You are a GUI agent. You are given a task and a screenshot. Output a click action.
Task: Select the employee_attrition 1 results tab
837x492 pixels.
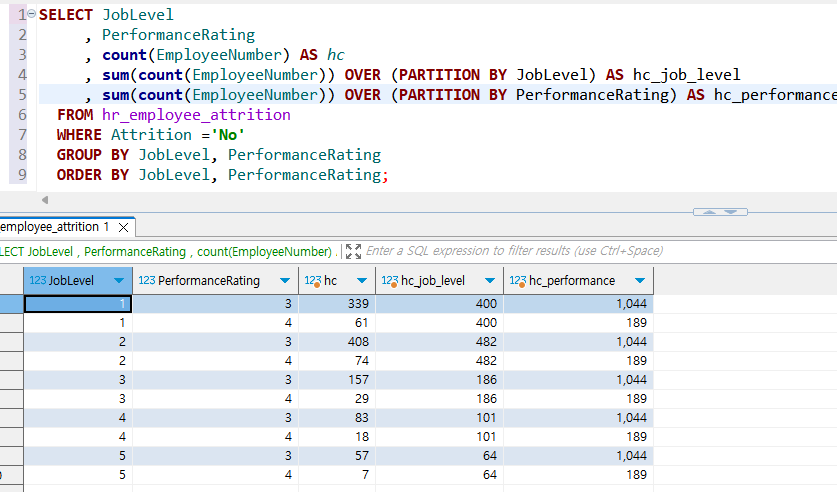(54, 227)
